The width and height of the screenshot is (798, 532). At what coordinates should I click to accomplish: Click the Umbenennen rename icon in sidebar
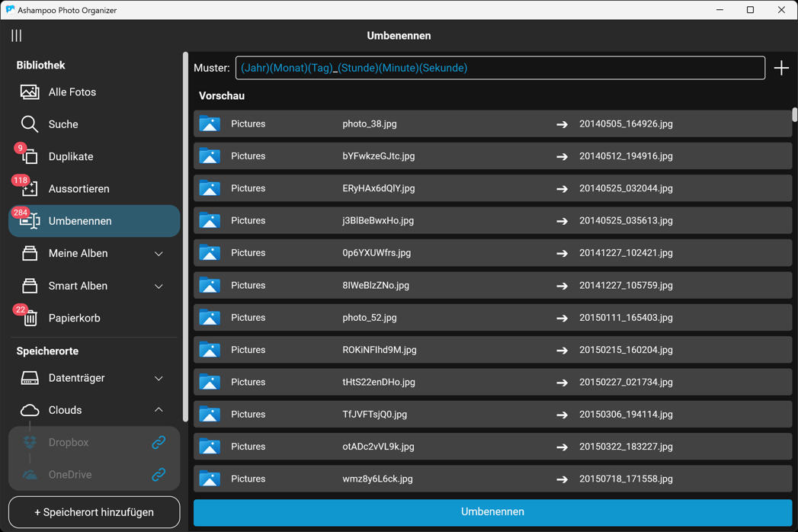[30, 221]
